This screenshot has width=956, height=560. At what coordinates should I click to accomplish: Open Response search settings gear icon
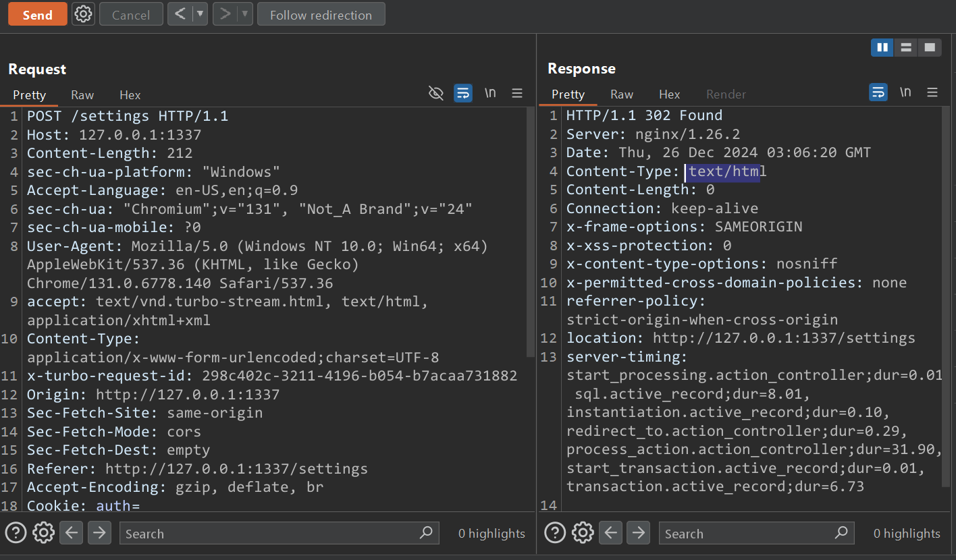[x=583, y=533]
